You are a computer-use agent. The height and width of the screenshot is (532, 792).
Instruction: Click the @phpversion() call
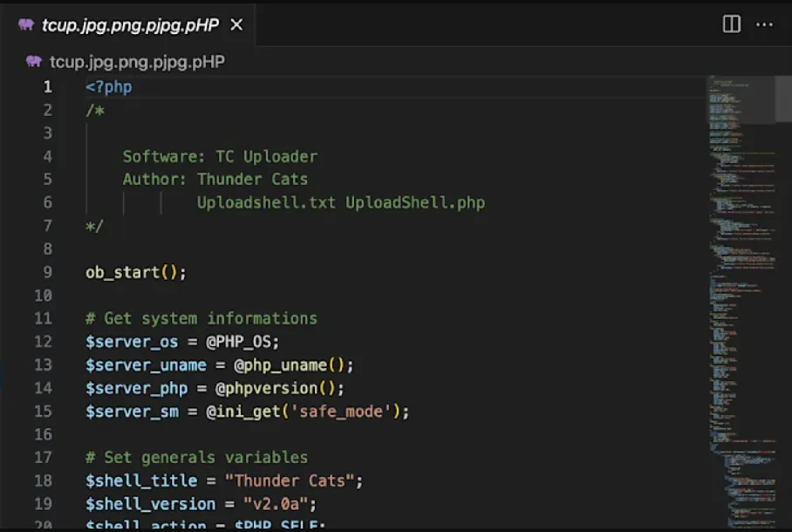click(276, 388)
